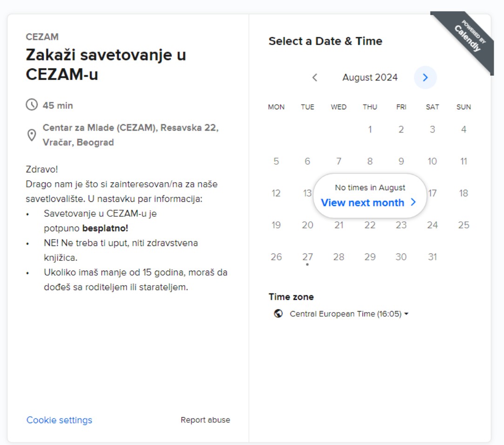Viewport: 504px width, 445px height.
Task: Open Cookie settings
Action: 60,419
